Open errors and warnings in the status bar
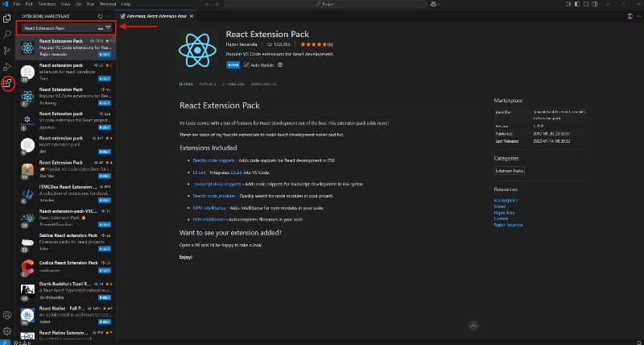644x345 pixels. [22, 342]
